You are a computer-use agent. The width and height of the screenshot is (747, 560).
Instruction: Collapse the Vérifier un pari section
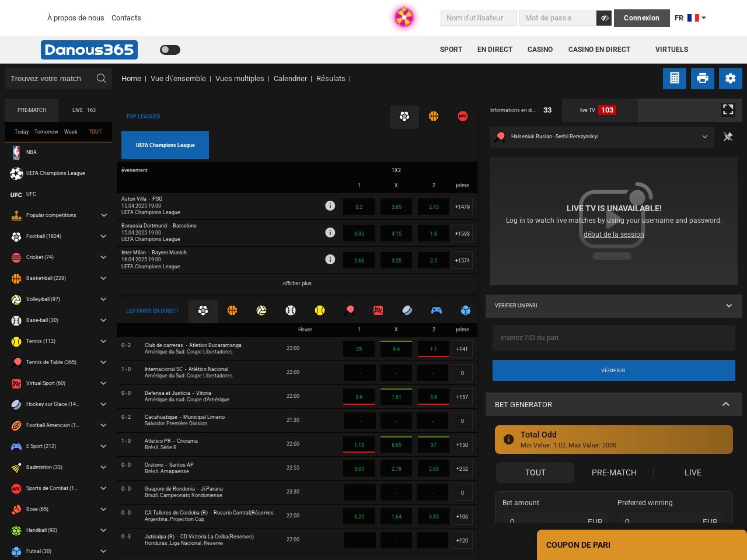[729, 306]
